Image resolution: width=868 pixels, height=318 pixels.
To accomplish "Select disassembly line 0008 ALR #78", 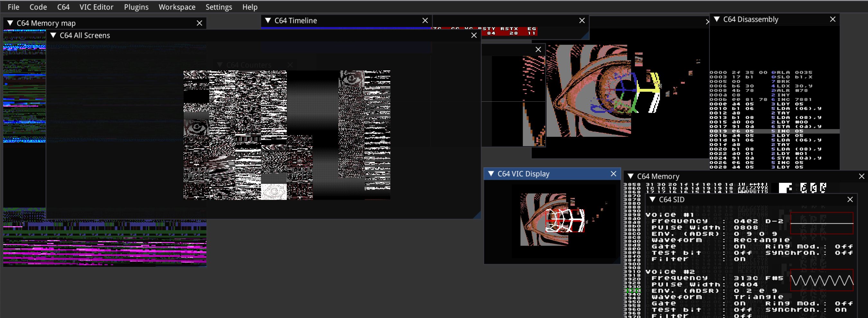I will (x=774, y=90).
